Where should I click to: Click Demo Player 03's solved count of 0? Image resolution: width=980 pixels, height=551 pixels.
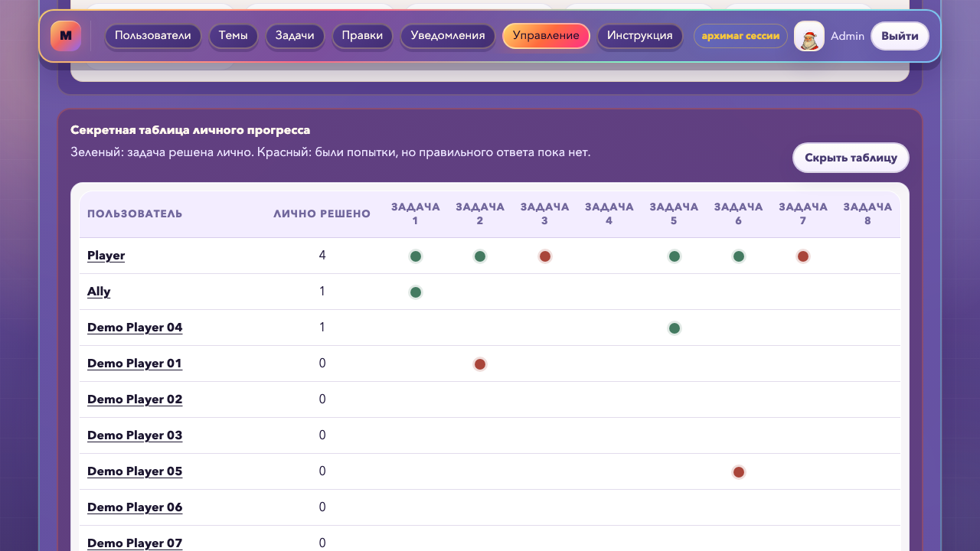pos(322,435)
